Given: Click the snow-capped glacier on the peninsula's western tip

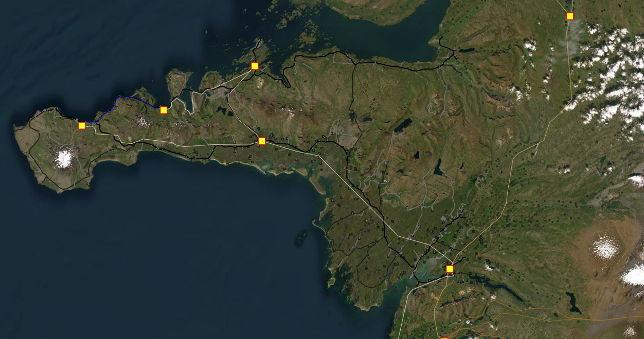Looking at the screenshot, I should tap(64, 159).
